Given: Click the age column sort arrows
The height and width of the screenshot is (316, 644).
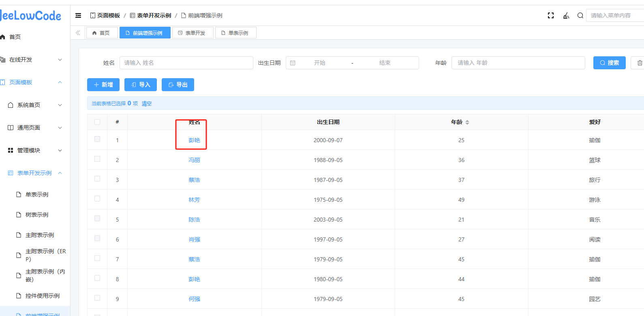Looking at the screenshot, I should (x=467, y=122).
